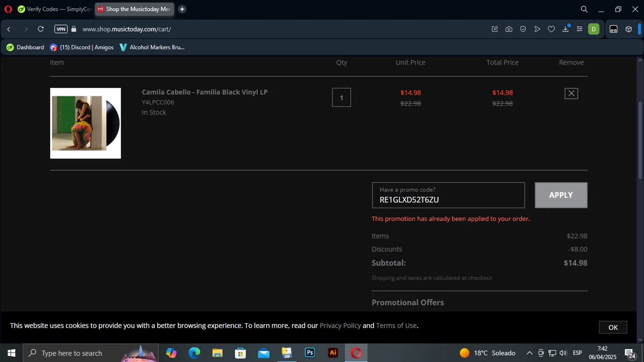The image size is (644, 362).
Task: Add page to bookmarks with heart icon
Action: (551, 29)
